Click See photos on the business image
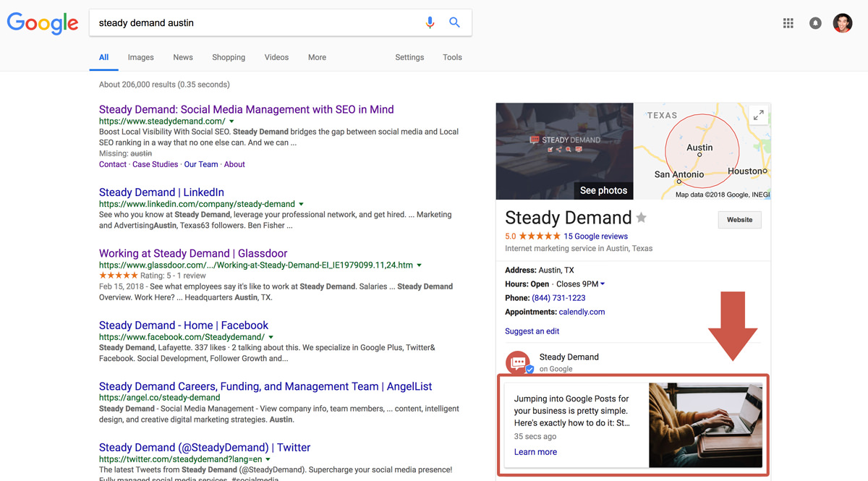The width and height of the screenshot is (868, 481). [x=603, y=190]
